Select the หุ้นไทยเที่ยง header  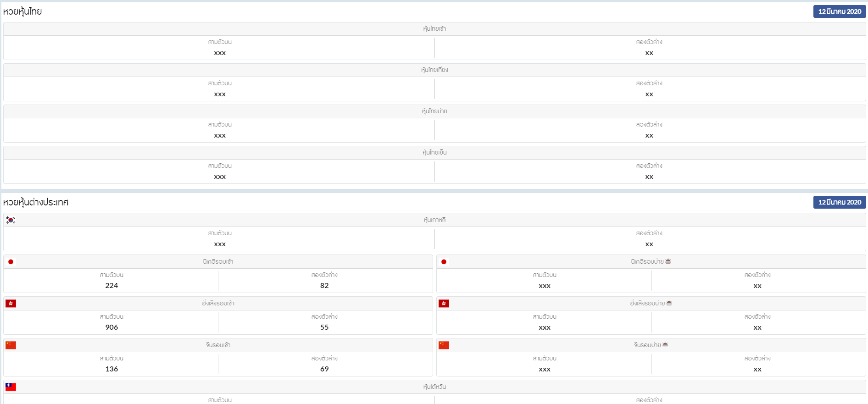click(434, 70)
